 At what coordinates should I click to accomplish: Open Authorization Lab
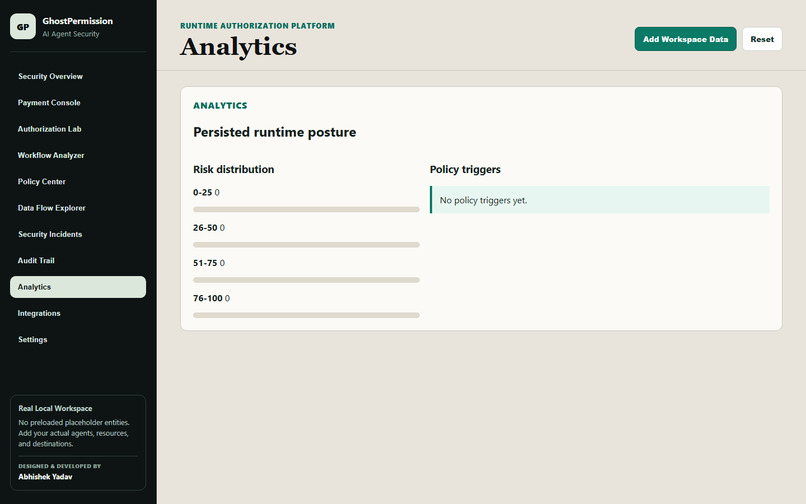point(78,129)
